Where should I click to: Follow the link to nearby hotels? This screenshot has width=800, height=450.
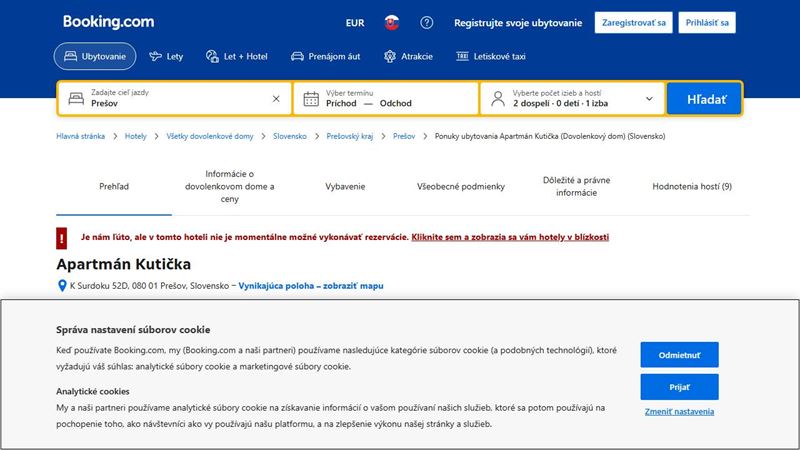click(510, 237)
